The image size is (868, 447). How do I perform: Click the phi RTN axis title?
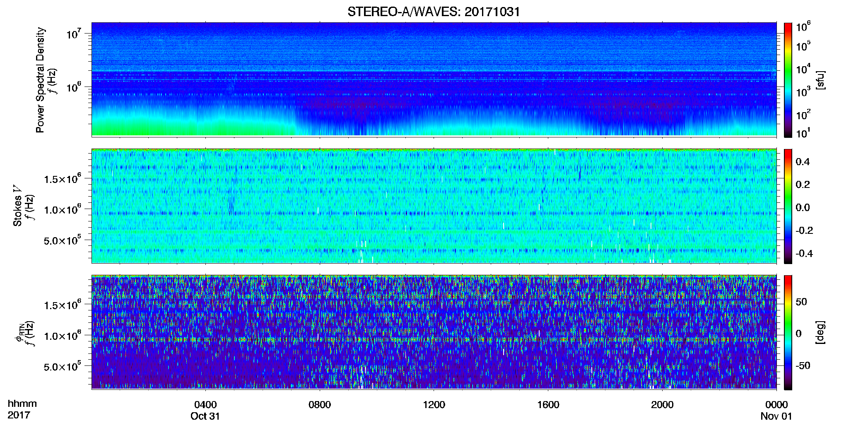coord(19,333)
